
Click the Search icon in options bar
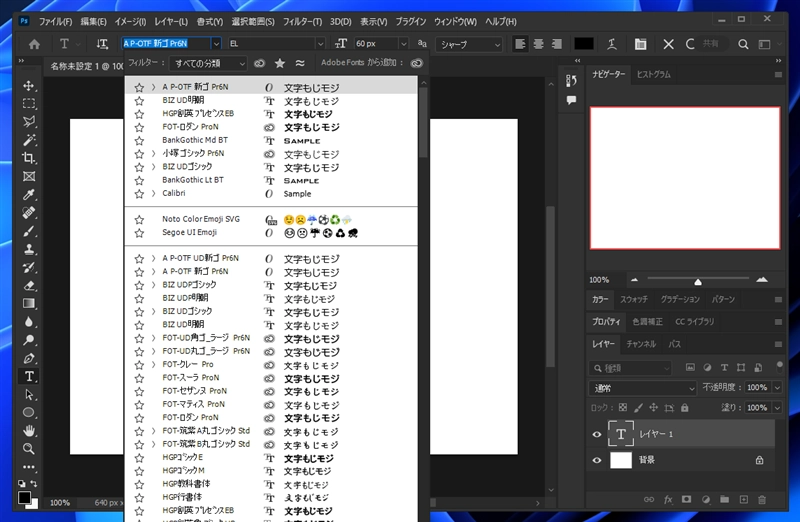coord(743,44)
